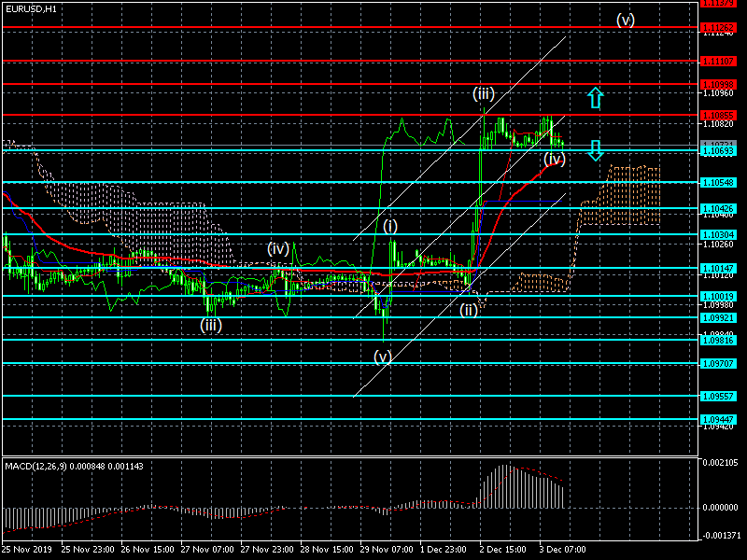This screenshot has width=747, height=560.
Task: Click the 25 Nov 23:00 time axis label
Action: tap(88, 550)
